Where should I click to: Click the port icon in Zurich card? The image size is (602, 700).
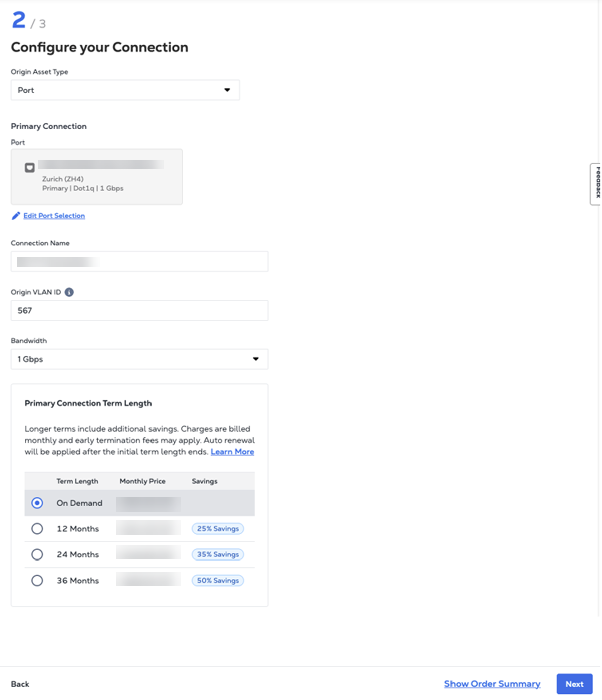[x=30, y=168]
